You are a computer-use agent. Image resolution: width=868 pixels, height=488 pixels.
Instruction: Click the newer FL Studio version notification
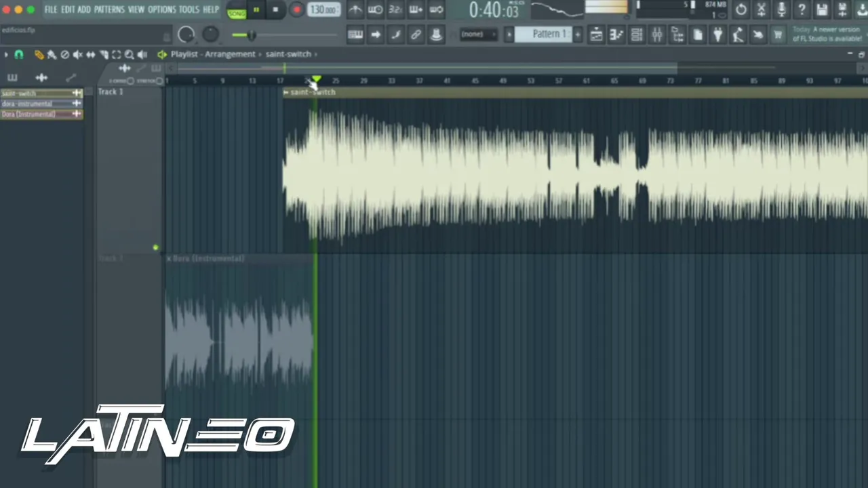coord(827,35)
